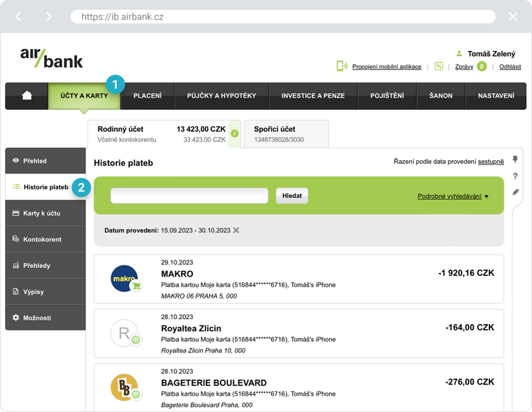Change sort order via sestupně link
The width and height of the screenshot is (532, 412).
[x=491, y=162]
